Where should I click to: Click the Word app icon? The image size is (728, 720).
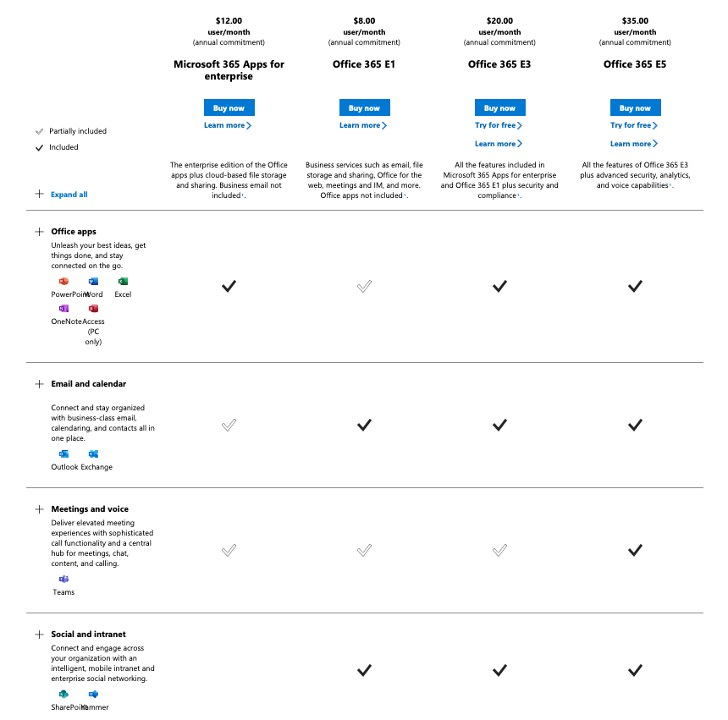(x=93, y=281)
